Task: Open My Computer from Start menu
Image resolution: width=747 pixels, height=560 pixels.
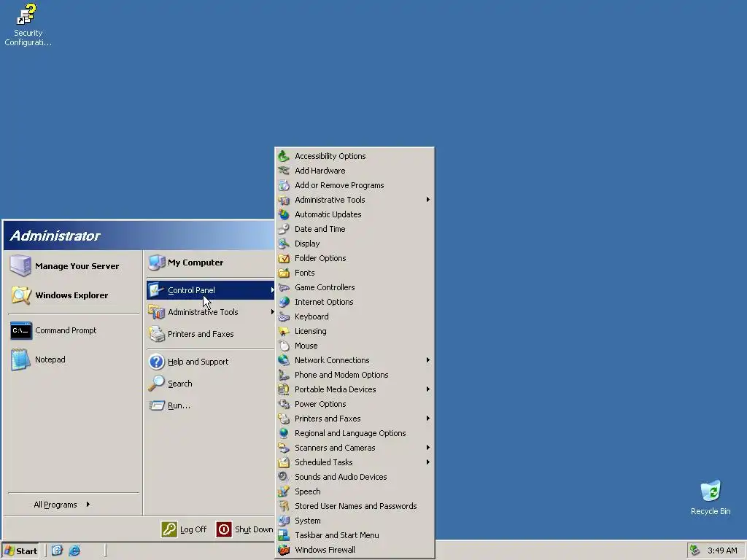Action: pyautogui.click(x=210, y=262)
